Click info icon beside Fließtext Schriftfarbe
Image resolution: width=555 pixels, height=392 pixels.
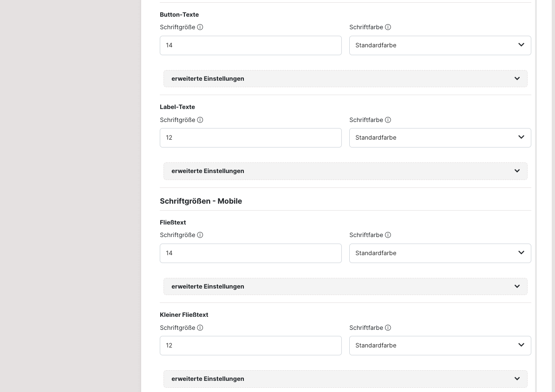coord(388,235)
